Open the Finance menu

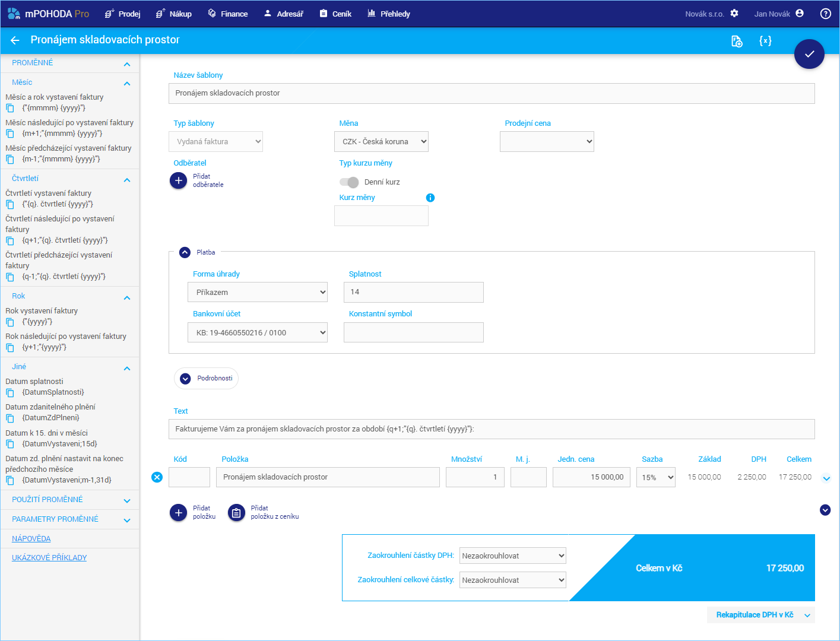(227, 14)
